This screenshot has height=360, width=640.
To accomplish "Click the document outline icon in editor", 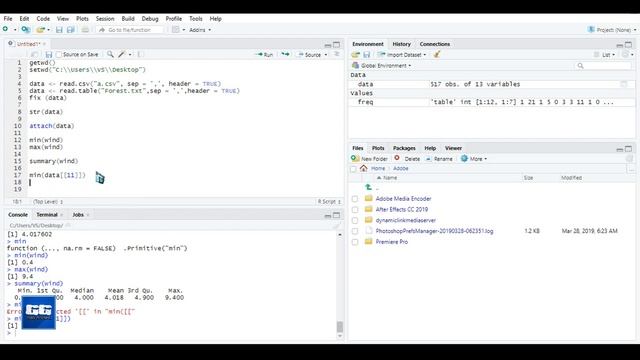I will (337, 54).
